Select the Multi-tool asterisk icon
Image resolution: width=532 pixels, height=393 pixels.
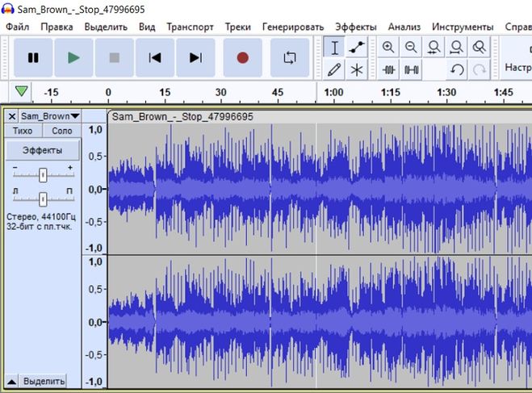(357, 70)
